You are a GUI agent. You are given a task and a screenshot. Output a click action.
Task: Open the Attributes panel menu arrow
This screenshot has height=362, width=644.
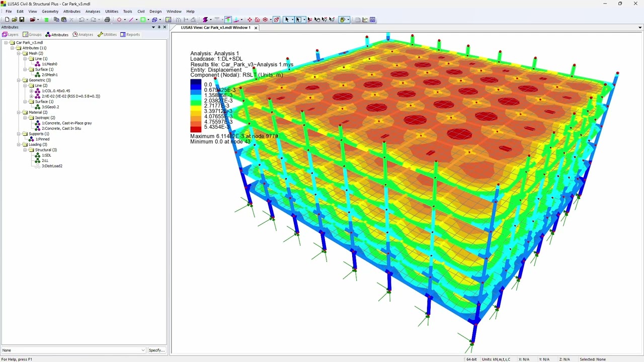(153, 27)
